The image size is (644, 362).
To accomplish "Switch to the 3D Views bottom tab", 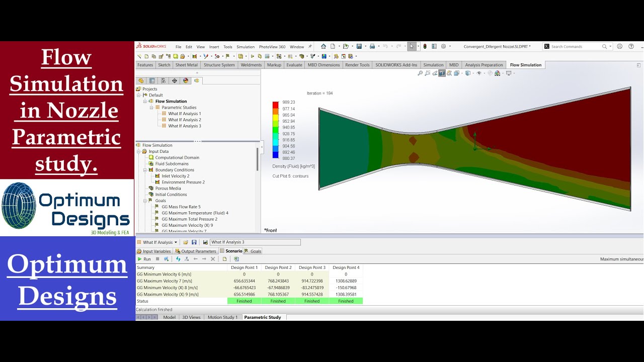I will [x=191, y=317].
